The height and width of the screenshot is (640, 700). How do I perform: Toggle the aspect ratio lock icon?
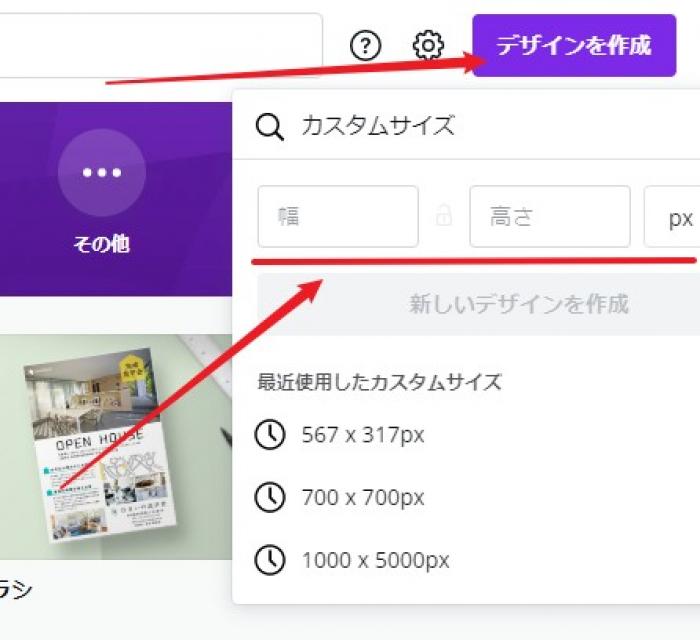coord(444,216)
